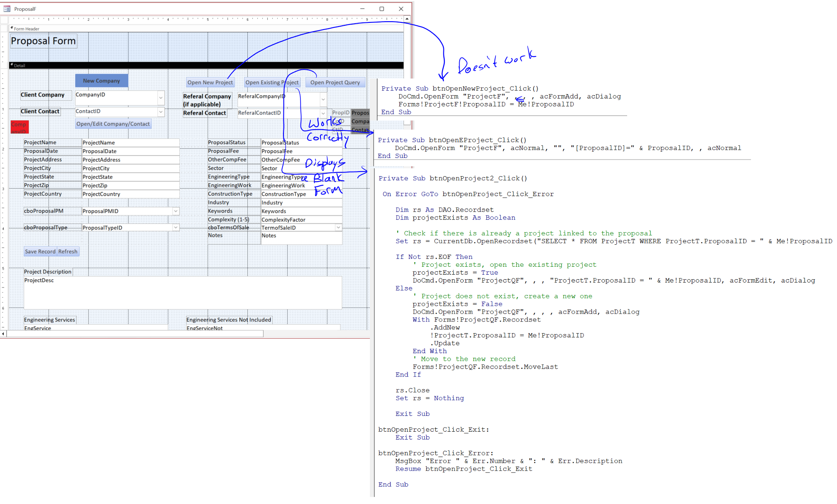This screenshot has height=504, width=837.
Task: Click the Open Project Query button
Action: [x=335, y=82]
